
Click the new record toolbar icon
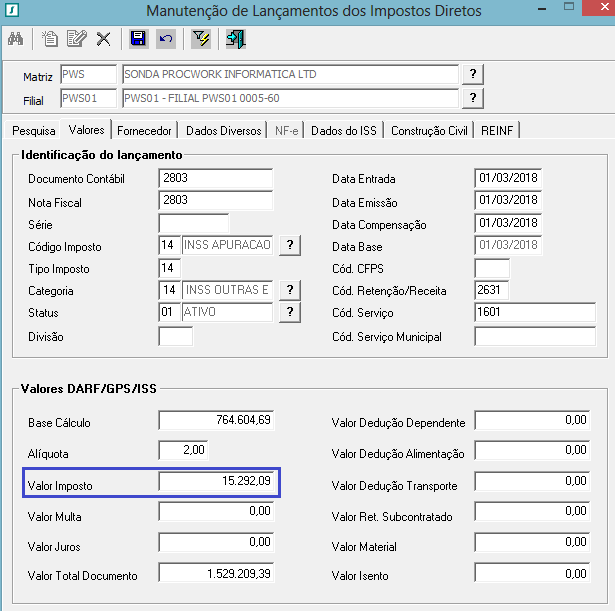(50, 39)
